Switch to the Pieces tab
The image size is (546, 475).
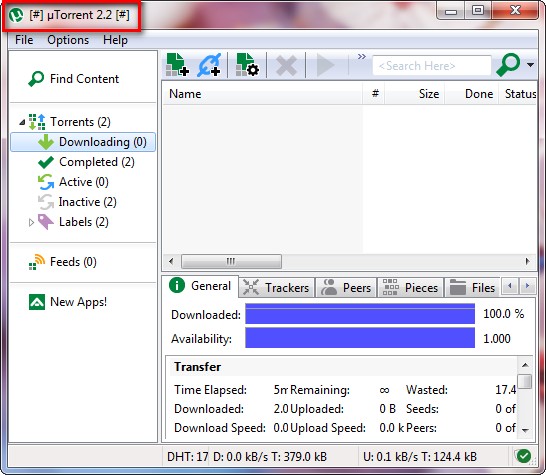tap(410, 288)
